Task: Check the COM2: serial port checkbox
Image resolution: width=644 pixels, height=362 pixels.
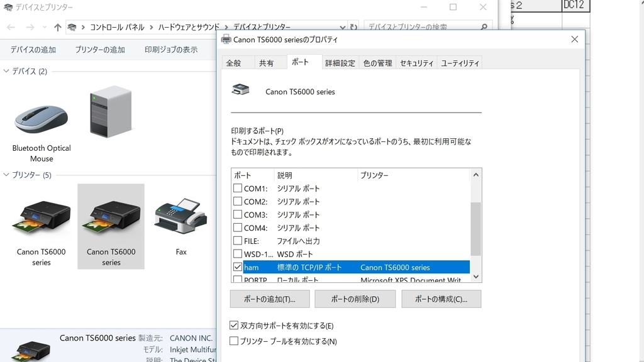Action: 237,202
